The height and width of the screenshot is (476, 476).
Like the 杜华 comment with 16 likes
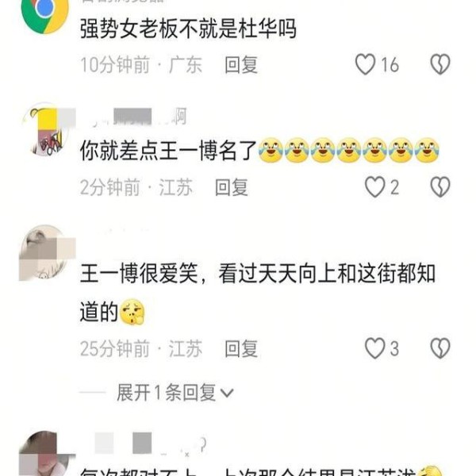point(365,64)
